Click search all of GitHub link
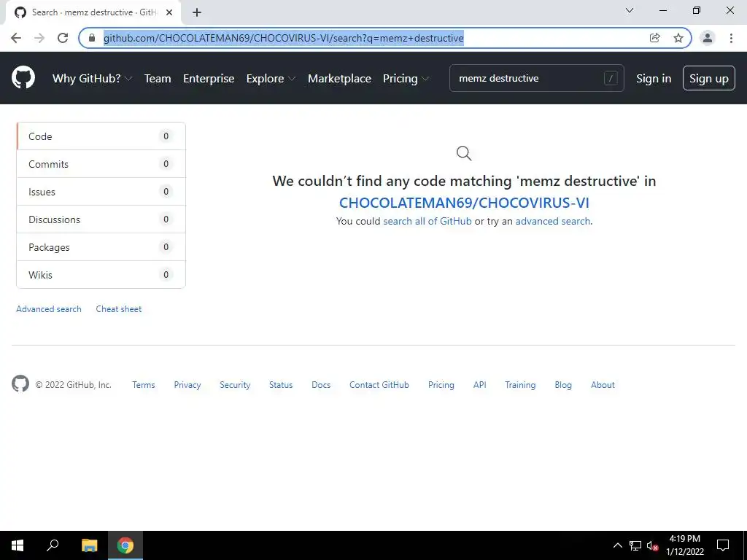Screen dimensions: 747x560 (x=427, y=221)
